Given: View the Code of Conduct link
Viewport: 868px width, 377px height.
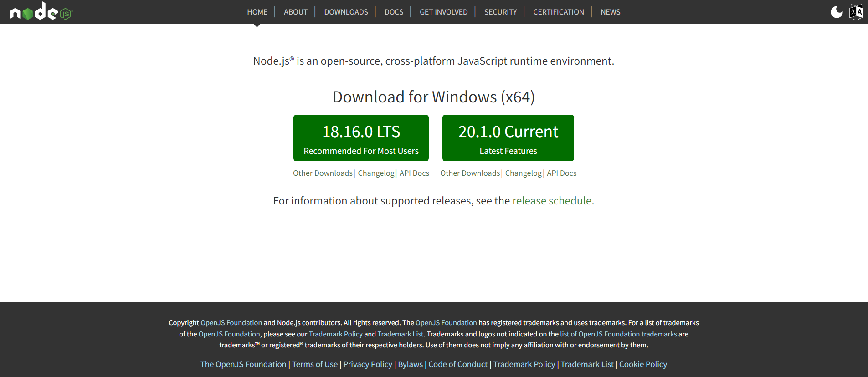Looking at the screenshot, I should [458, 364].
